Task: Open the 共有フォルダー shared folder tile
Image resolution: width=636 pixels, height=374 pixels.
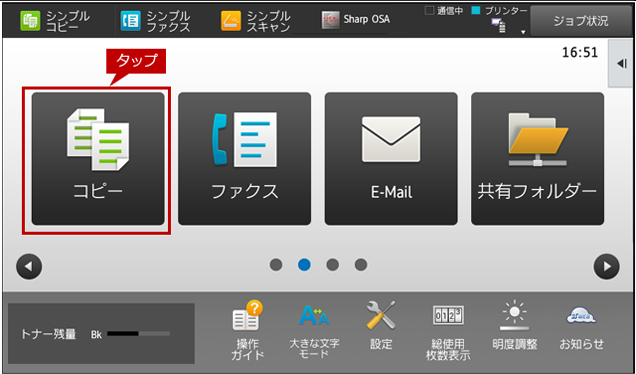Action: (537, 159)
